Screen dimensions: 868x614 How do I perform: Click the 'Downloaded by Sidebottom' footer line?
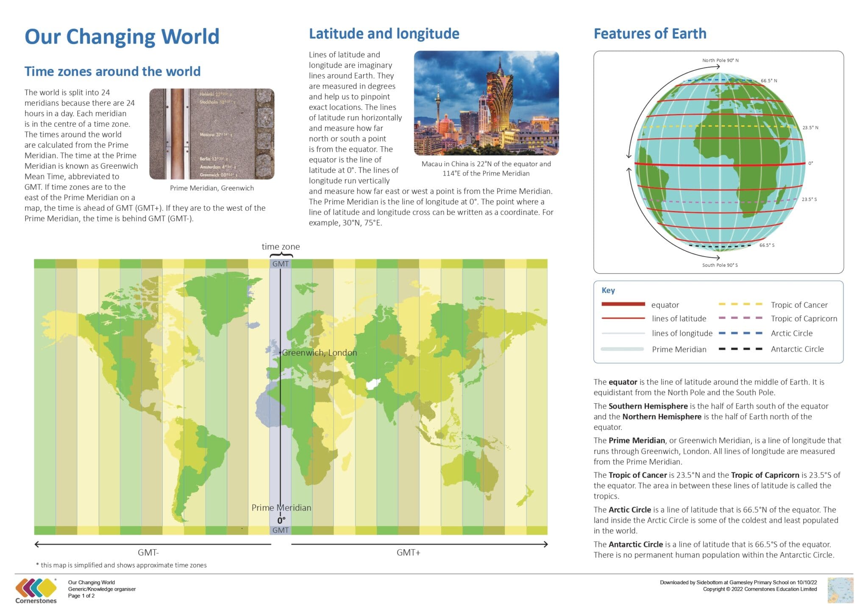tap(738, 582)
